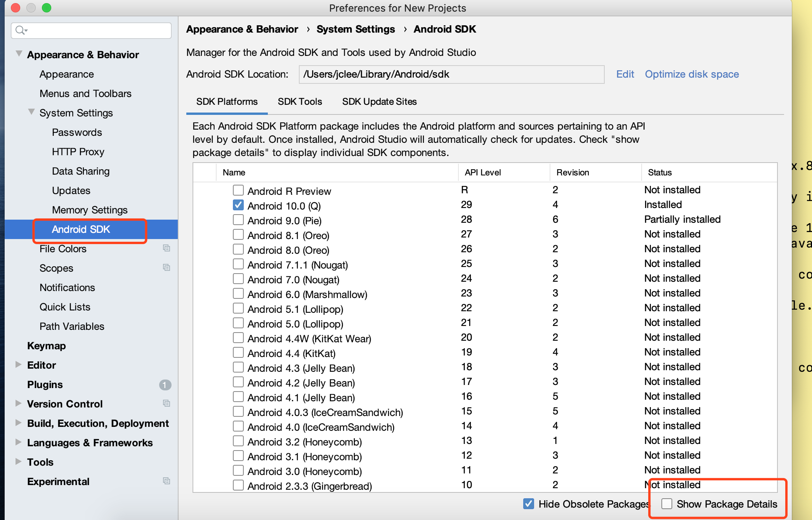Image resolution: width=812 pixels, height=520 pixels.
Task: Click project-level icon next to Experimental
Action: pyautogui.click(x=167, y=481)
